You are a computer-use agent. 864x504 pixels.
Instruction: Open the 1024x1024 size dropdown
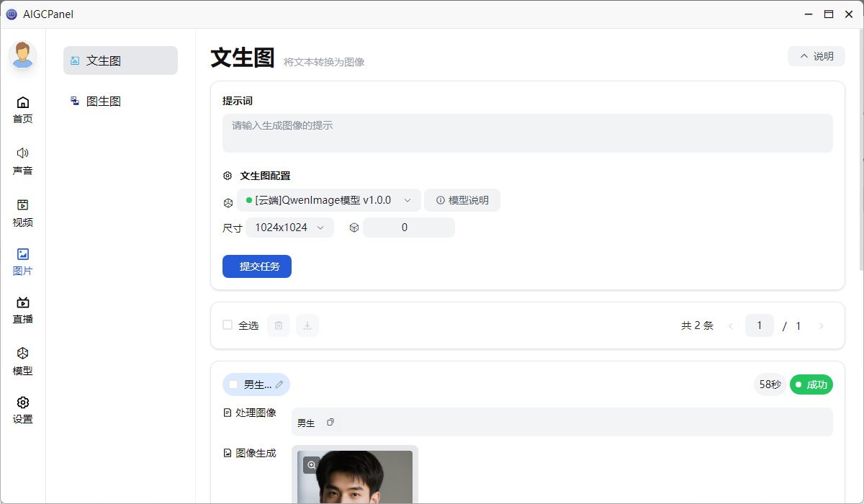(289, 228)
